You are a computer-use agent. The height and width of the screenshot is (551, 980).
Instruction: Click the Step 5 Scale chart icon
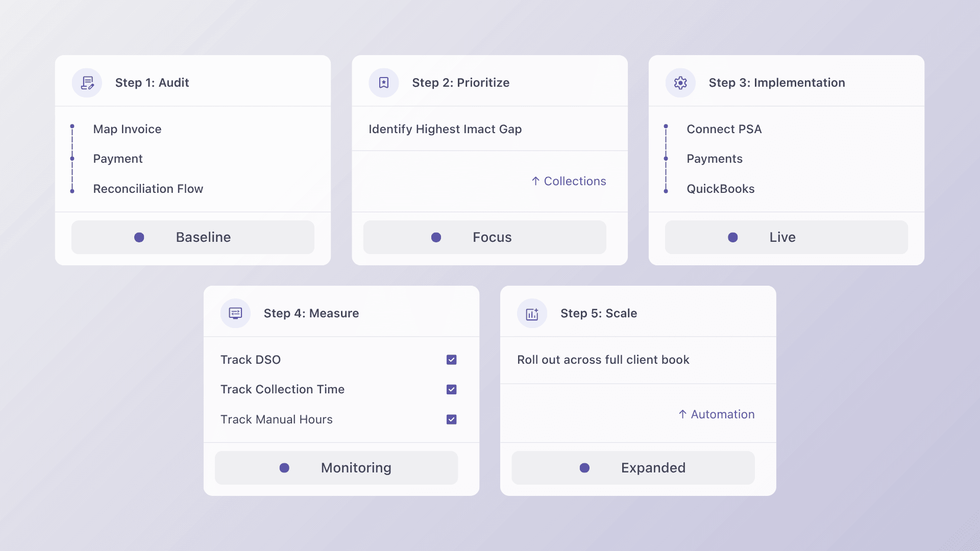click(532, 313)
